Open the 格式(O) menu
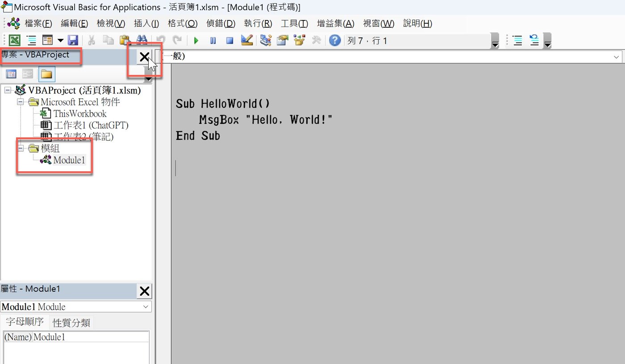This screenshot has width=625, height=364. coord(183,23)
